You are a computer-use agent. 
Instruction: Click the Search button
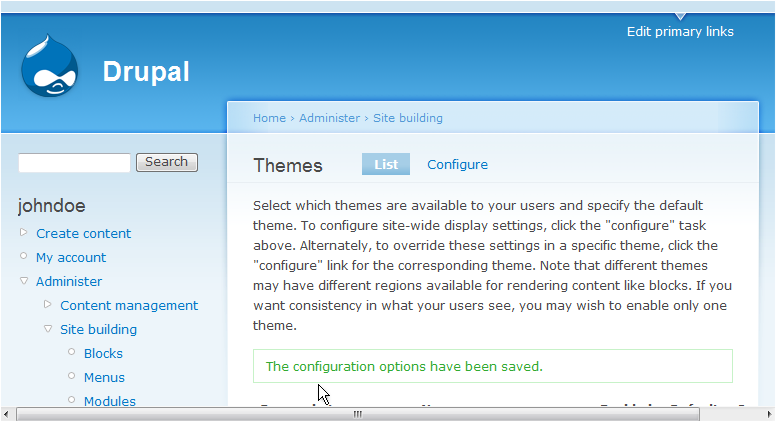click(167, 162)
